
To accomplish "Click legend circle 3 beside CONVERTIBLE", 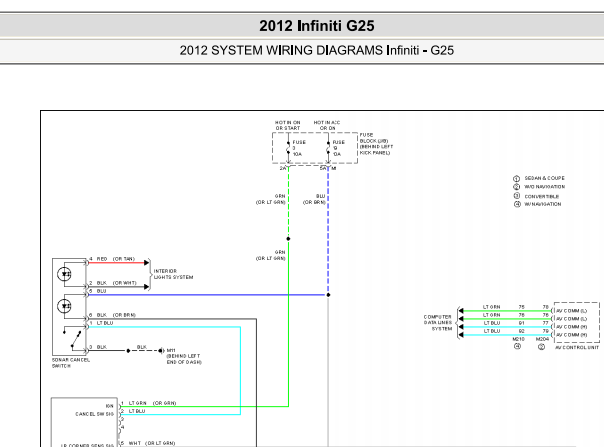I will [517, 196].
